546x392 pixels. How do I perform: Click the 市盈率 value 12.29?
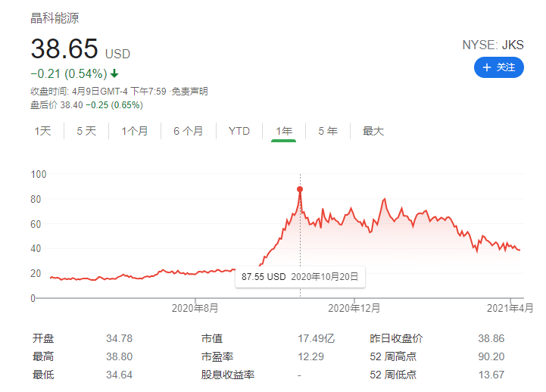(x=310, y=356)
